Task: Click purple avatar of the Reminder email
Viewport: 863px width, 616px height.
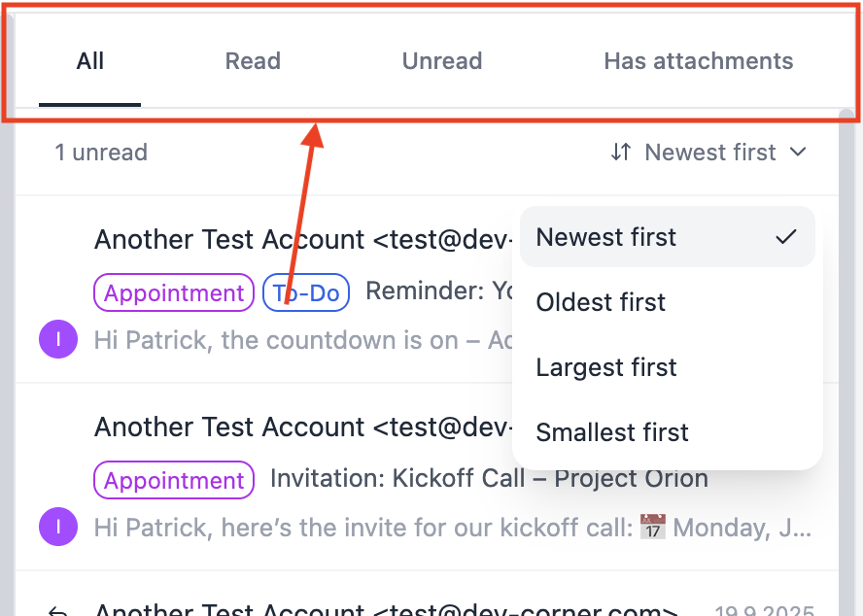Action: 57,340
